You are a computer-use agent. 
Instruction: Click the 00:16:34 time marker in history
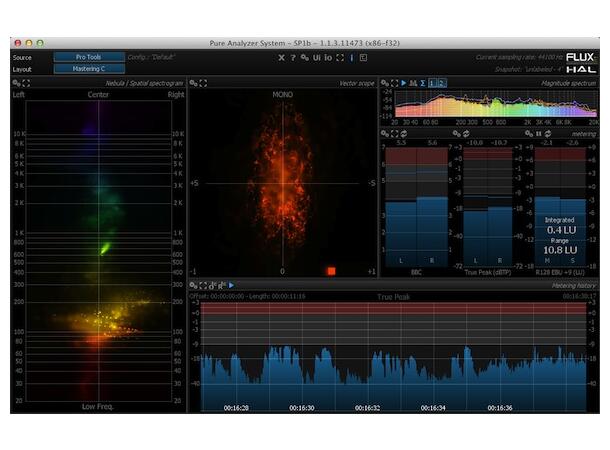tap(433, 408)
